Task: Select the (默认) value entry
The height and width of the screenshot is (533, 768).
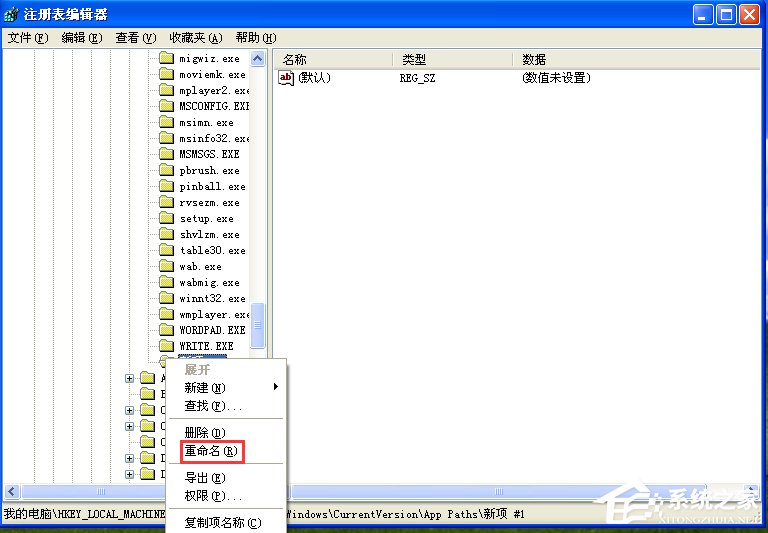Action: tap(314, 77)
